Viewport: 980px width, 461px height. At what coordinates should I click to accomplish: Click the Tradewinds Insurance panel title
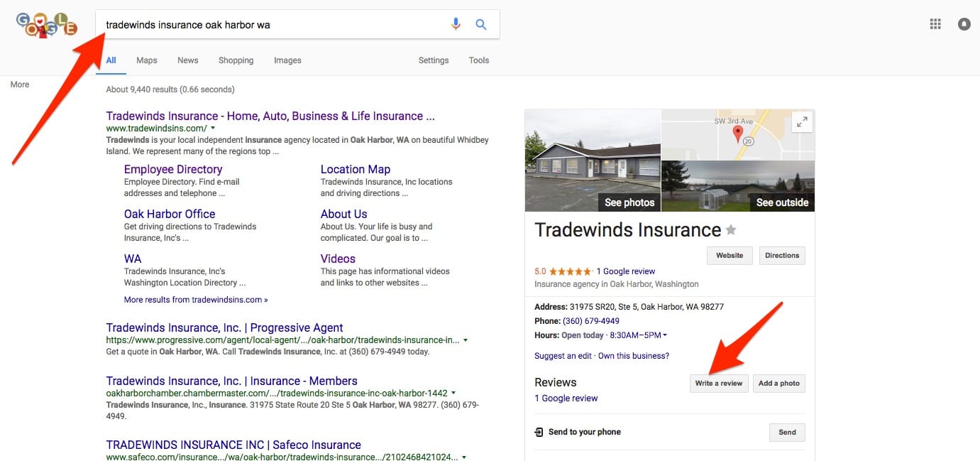coord(628,230)
